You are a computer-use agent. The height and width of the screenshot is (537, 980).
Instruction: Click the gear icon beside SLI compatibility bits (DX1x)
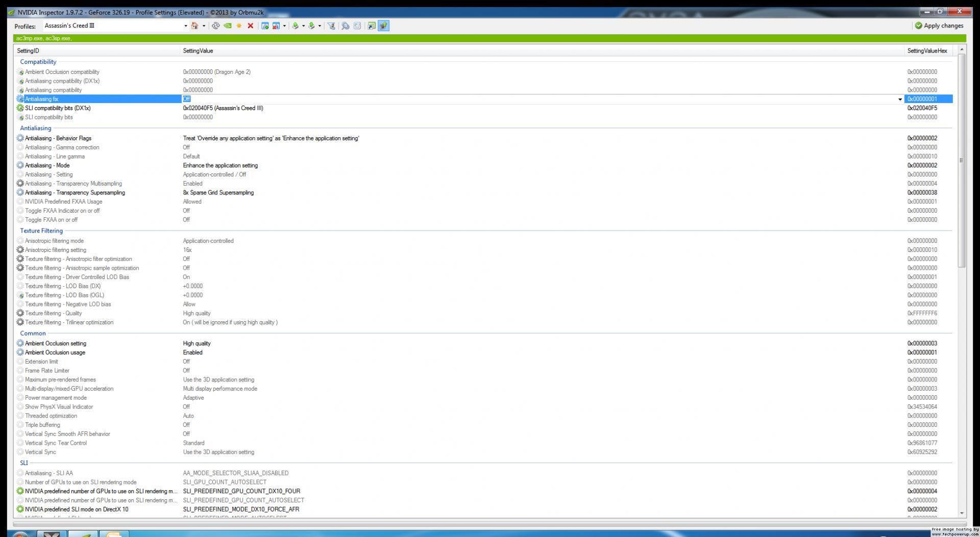click(x=20, y=108)
